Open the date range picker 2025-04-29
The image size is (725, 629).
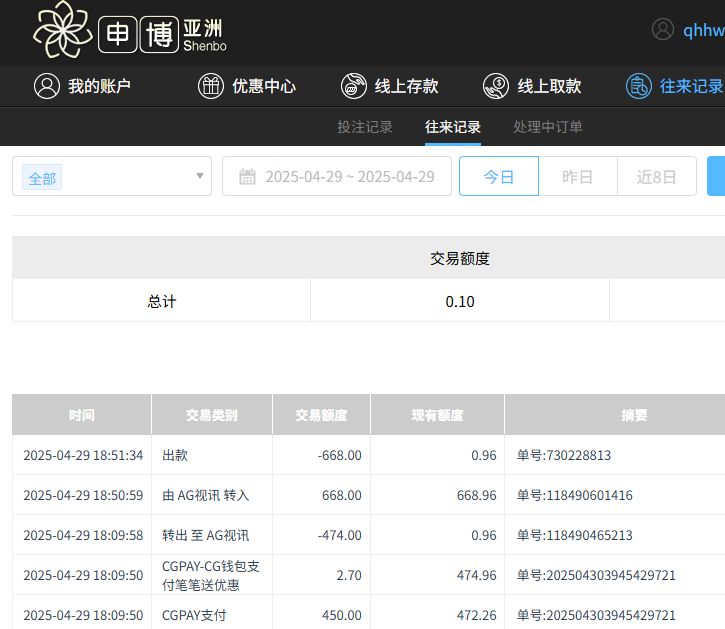(349, 177)
